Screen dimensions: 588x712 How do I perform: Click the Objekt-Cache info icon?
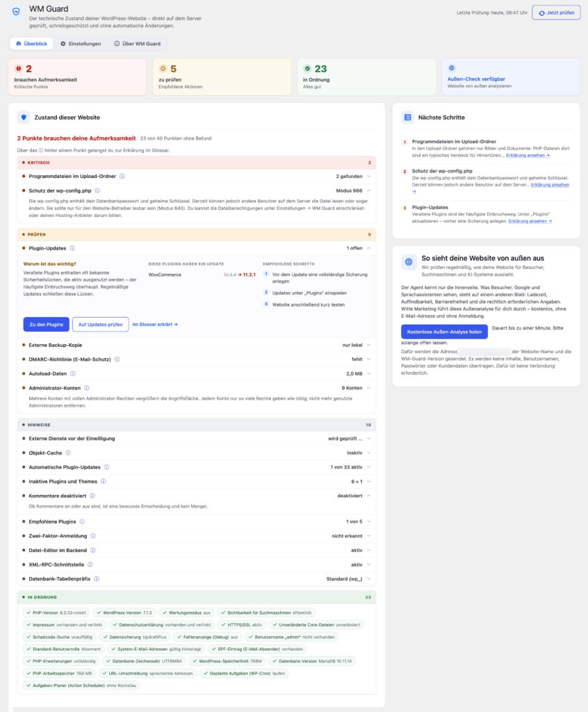[68, 453]
